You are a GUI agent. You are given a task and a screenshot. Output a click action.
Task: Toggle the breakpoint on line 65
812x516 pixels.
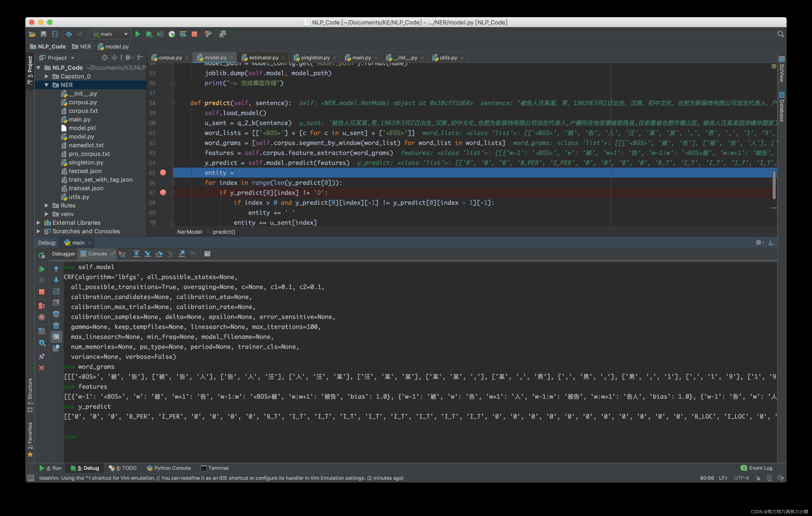click(163, 173)
